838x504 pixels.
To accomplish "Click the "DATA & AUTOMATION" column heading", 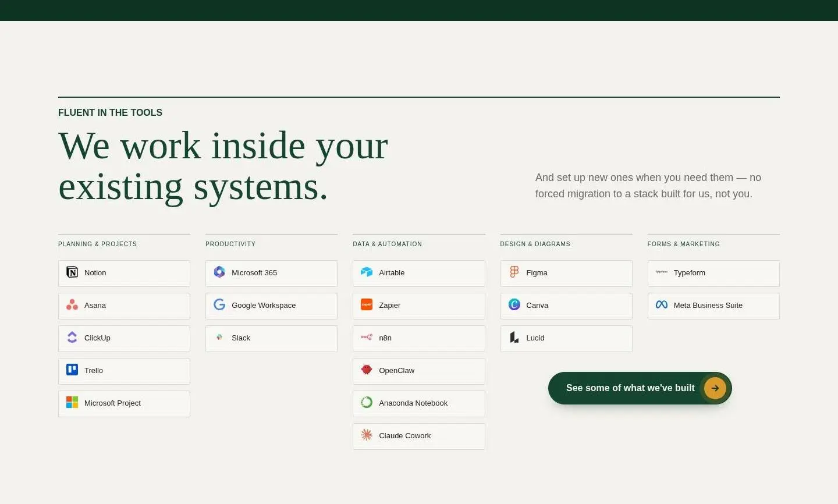I will click(x=388, y=244).
